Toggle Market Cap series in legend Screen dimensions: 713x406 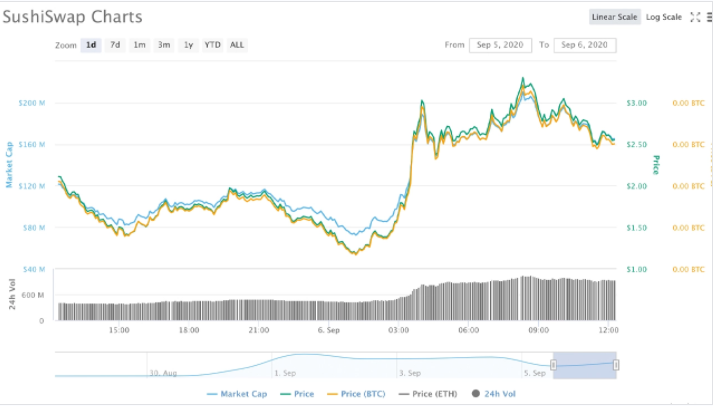click(x=237, y=394)
